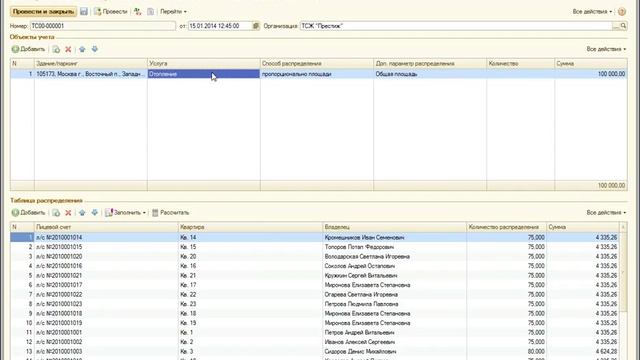Image resolution: width=640 pixels, height=360 pixels.
Task: Click owner Топоров Потап Федорович
Action: pos(394,247)
